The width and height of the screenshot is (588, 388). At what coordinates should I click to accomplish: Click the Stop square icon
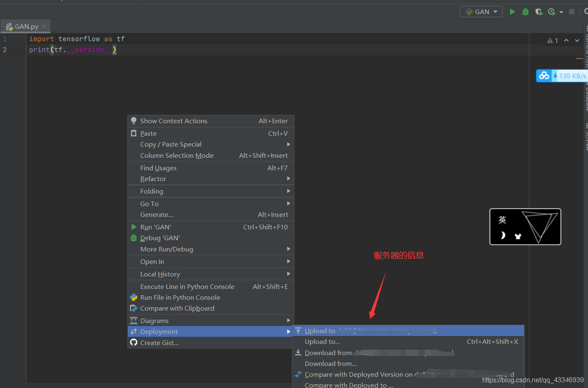tap(572, 12)
